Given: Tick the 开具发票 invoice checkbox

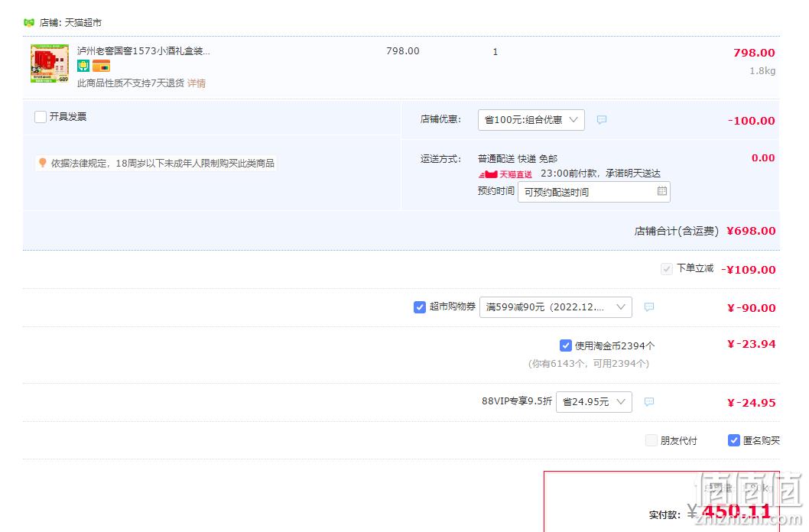Looking at the screenshot, I should coord(41,117).
